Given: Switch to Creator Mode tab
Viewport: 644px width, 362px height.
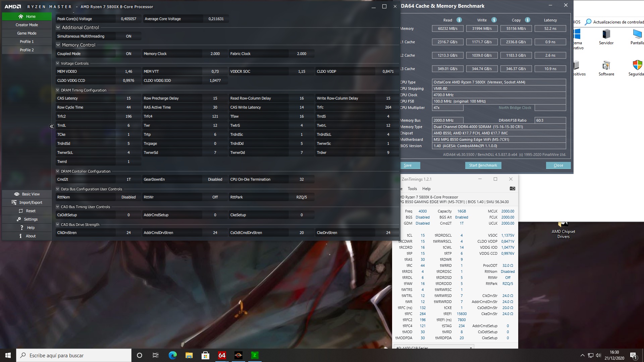Looking at the screenshot, I should 27,25.
